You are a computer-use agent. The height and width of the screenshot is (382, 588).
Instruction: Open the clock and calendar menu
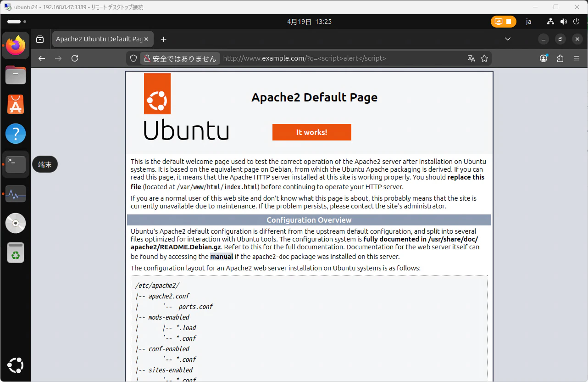309,22
